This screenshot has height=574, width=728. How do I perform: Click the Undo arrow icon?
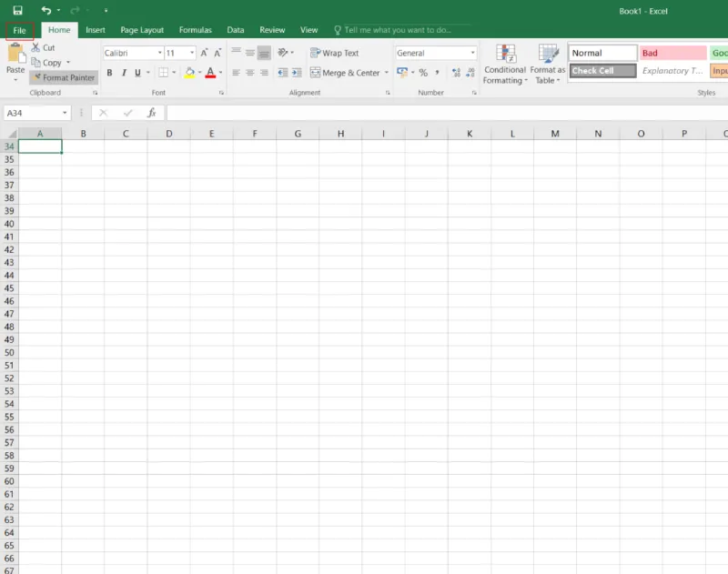(x=46, y=10)
